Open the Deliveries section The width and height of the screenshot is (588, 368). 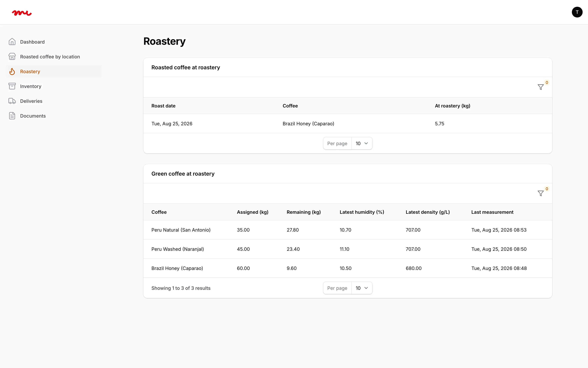(54, 101)
